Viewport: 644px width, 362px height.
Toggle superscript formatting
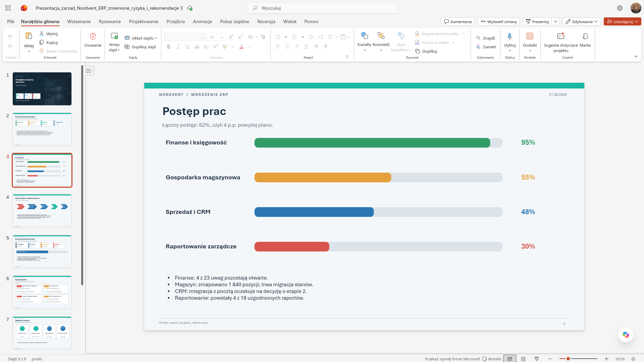[216, 47]
